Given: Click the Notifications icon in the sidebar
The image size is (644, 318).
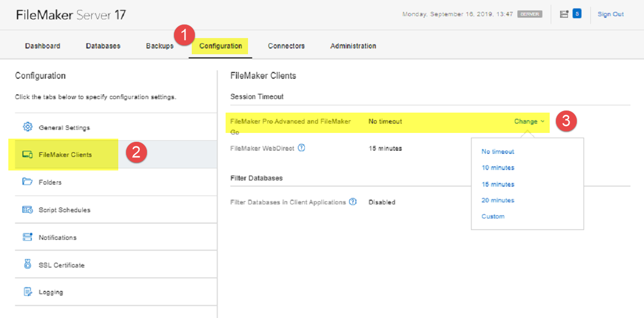Looking at the screenshot, I should tap(28, 237).
